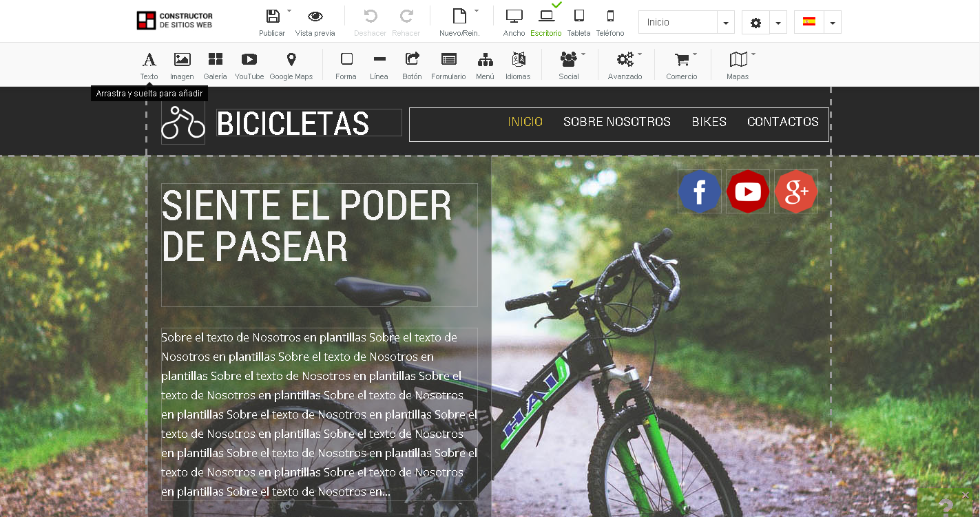Click BIKES in the site menu
980x517 pixels.
click(x=709, y=122)
